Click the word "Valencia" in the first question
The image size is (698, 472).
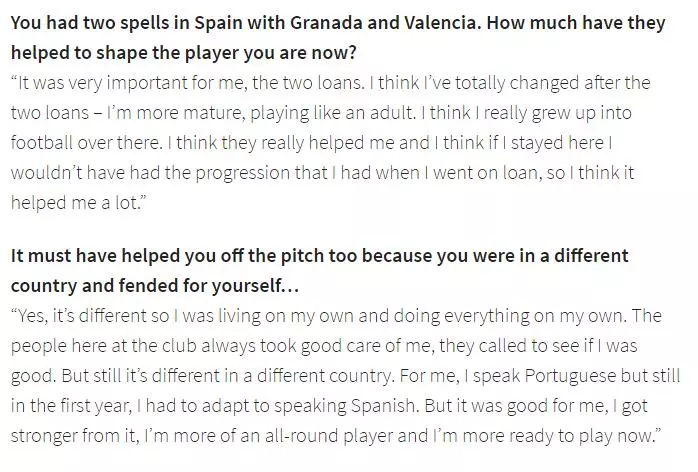click(442, 22)
